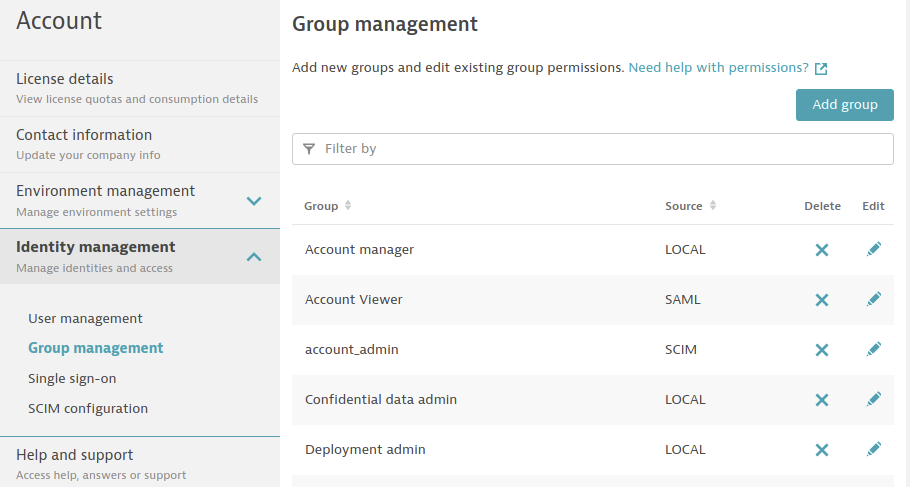The width and height of the screenshot is (910, 487).
Task: Click LOCAL source of Deployment admin
Action: pyautogui.click(x=685, y=449)
